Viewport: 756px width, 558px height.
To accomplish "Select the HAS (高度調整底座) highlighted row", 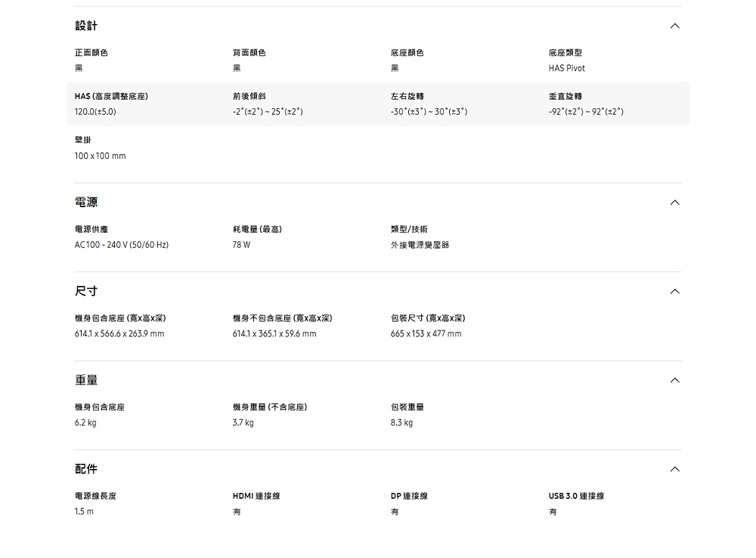I will (x=378, y=104).
